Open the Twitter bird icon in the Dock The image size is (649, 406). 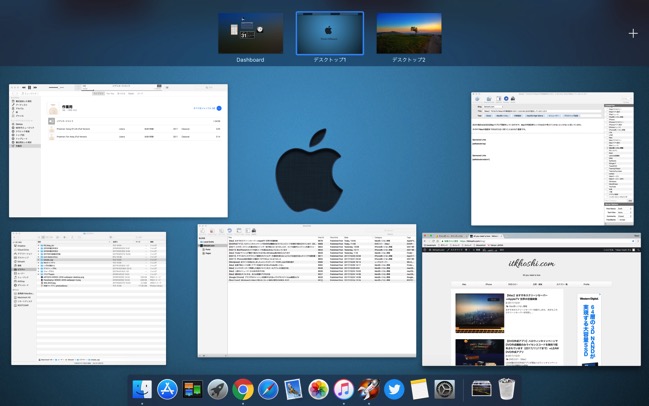(x=394, y=389)
